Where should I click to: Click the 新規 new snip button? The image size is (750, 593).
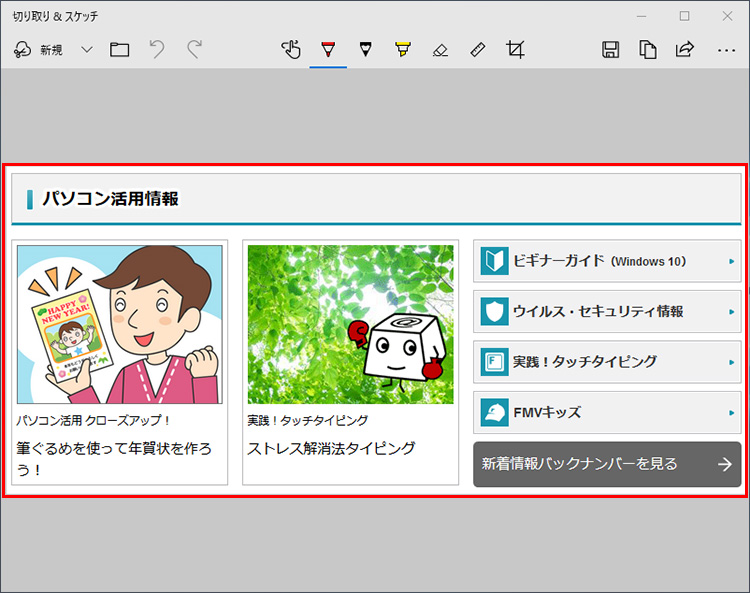click(x=40, y=49)
